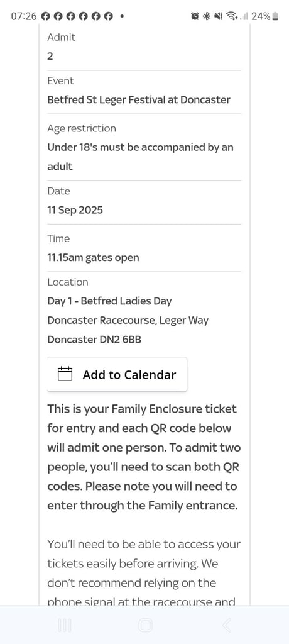Tap the Android recent apps navigation icon
The image size is (289, 644).
coord(65,625)
